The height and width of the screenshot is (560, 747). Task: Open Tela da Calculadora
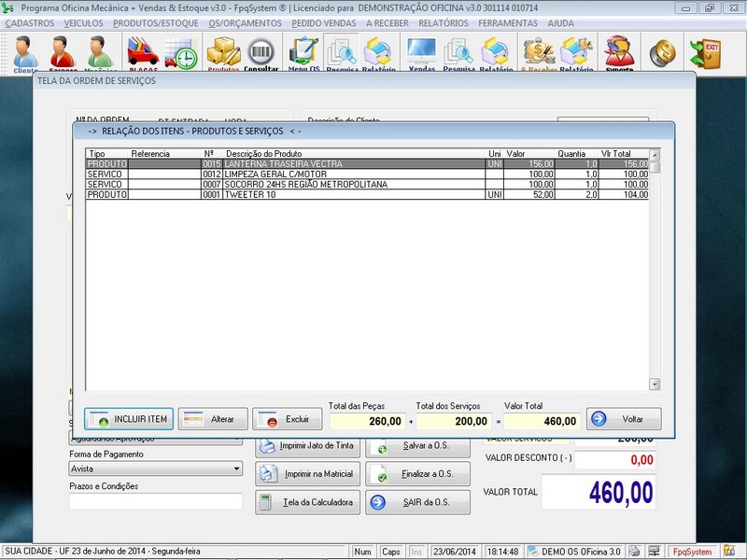coord(308,502)
